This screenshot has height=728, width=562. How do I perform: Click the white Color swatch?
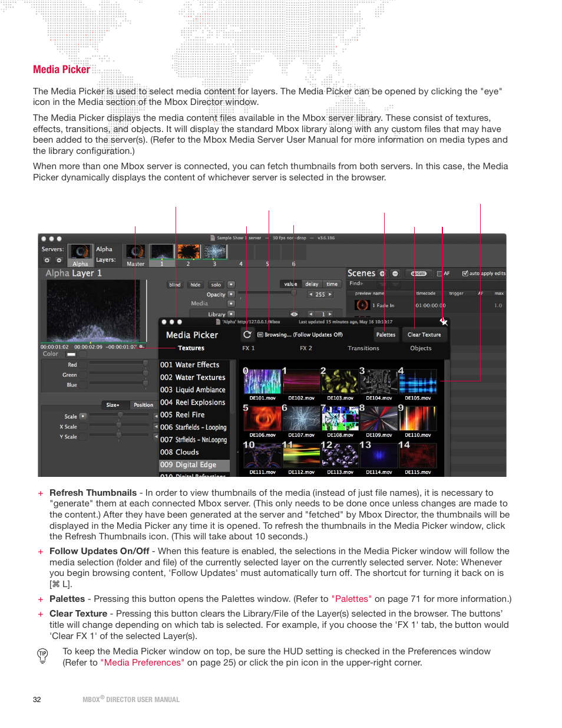pos(71,354)
